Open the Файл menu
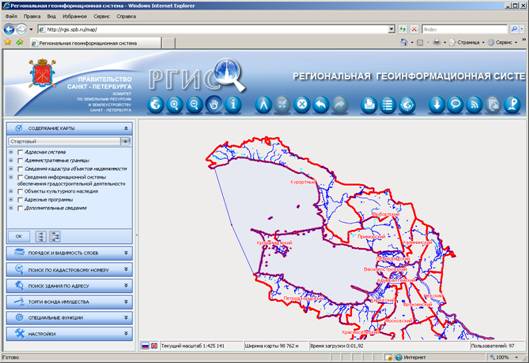Screen dimensions: 529x363 pos(11,16)
